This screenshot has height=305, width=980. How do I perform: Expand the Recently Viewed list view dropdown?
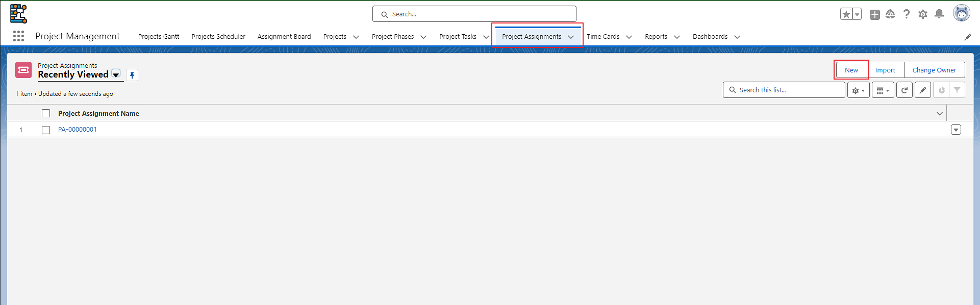click(116, 74)
